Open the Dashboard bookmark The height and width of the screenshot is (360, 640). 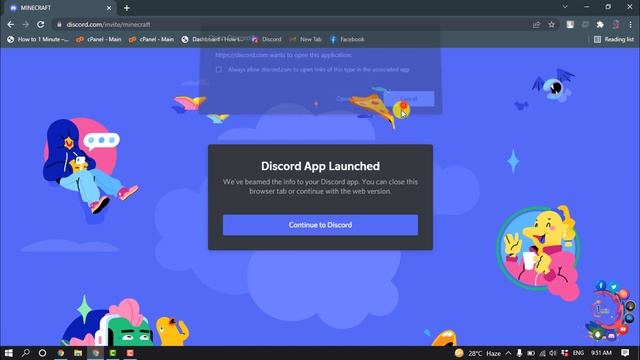[212, 39]
